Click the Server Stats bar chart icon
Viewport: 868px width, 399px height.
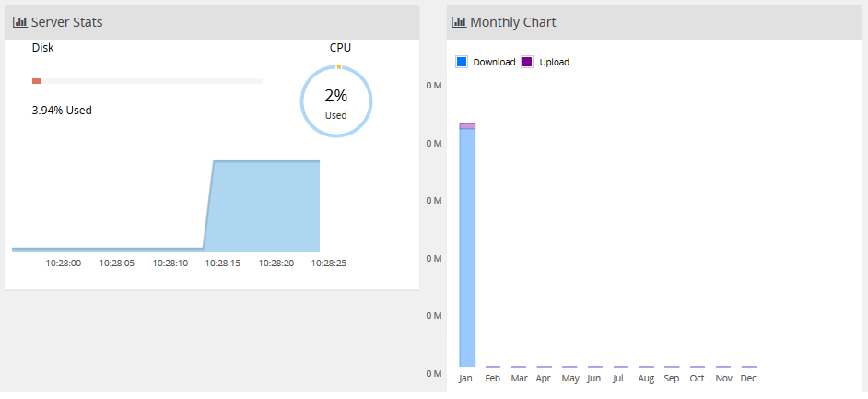pyautogui.click(x=19, y=22)
